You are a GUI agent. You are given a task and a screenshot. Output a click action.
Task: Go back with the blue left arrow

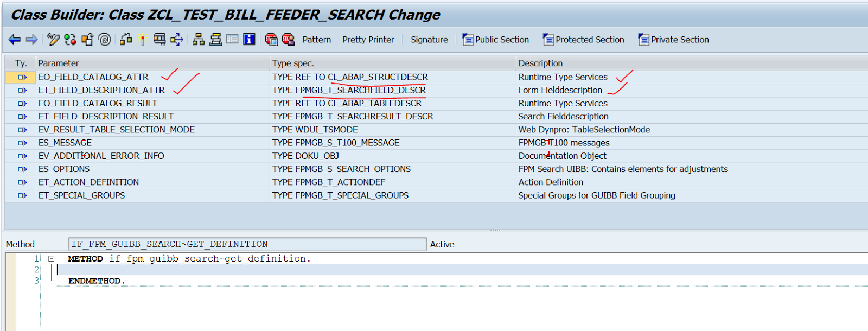click(x=15, y=40)
